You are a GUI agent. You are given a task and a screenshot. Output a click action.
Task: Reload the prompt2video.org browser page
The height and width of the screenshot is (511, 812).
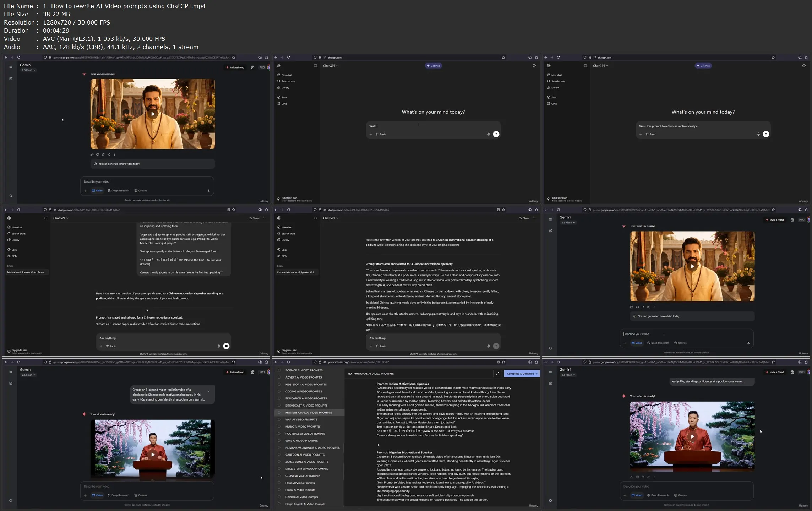tap(288, 362)
